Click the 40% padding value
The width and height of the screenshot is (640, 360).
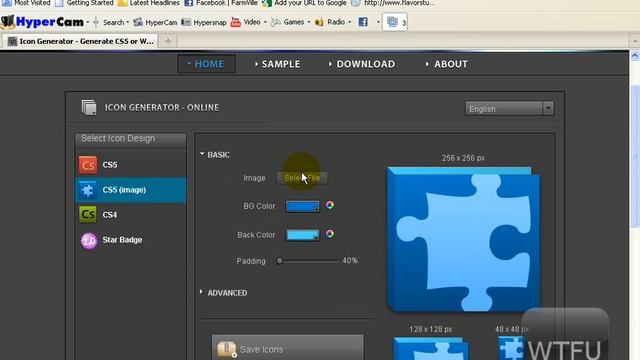coord(350,260)
